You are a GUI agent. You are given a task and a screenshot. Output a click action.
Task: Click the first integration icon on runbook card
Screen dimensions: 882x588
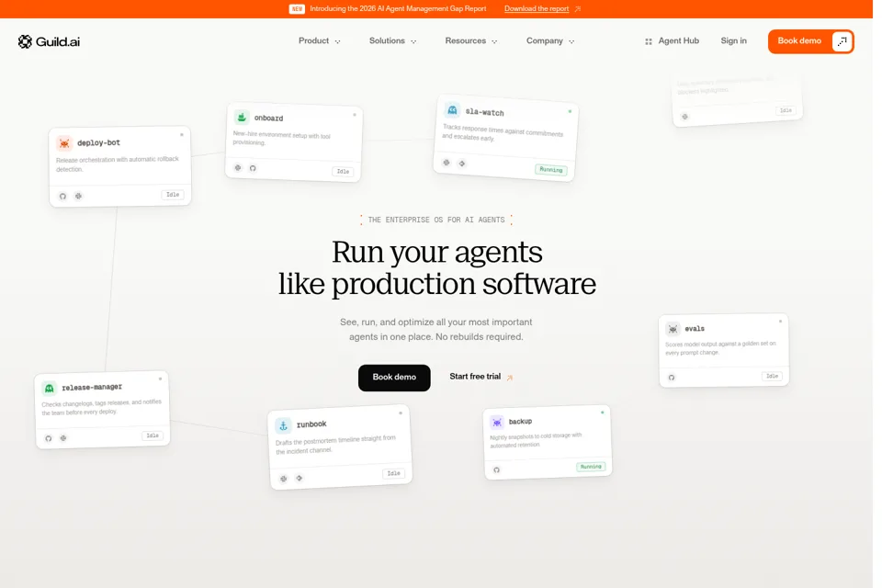click(284, 479)
